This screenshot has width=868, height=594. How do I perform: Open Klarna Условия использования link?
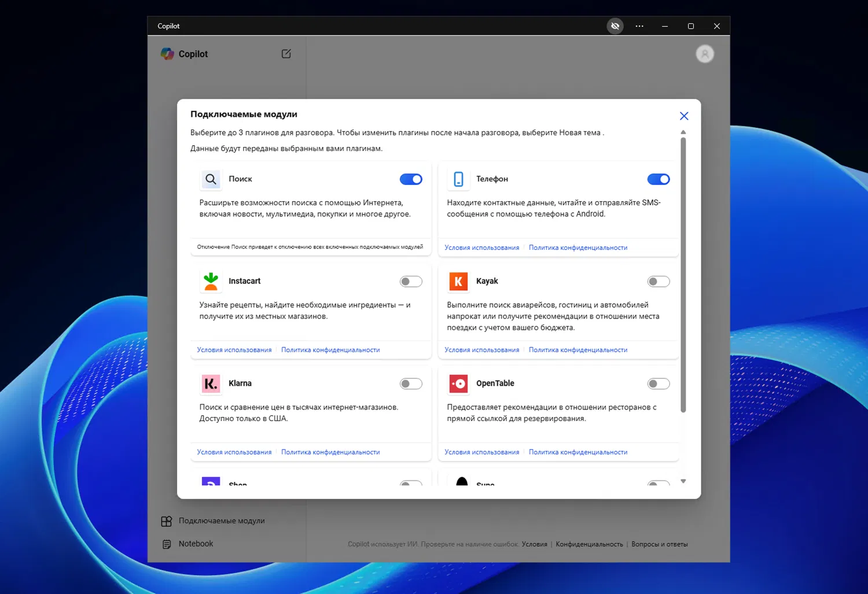click(234, 452)
